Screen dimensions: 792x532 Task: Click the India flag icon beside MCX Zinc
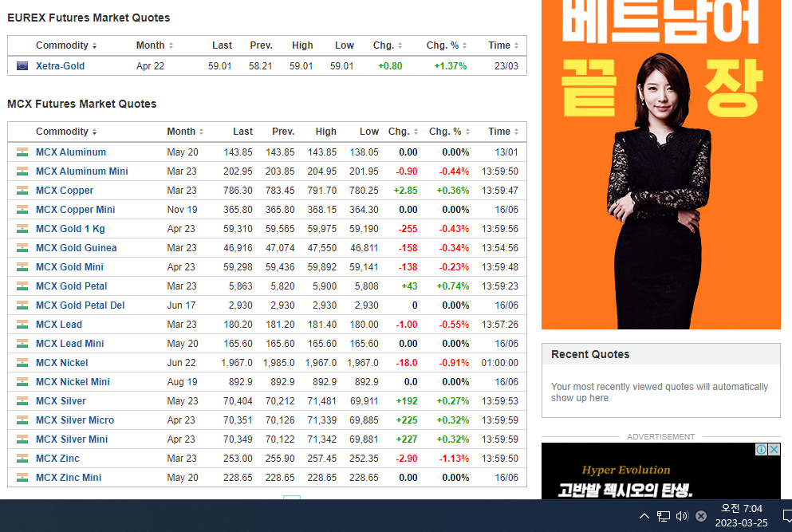(x=22, y=459)
